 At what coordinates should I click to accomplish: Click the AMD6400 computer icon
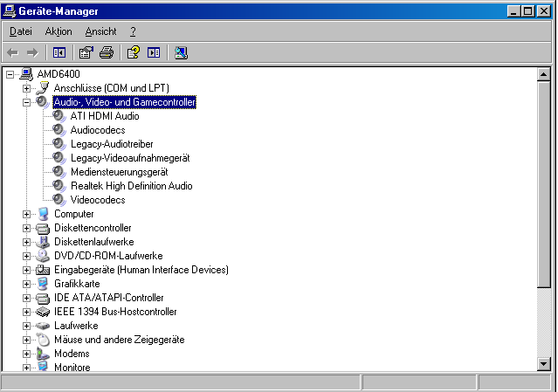26,74
